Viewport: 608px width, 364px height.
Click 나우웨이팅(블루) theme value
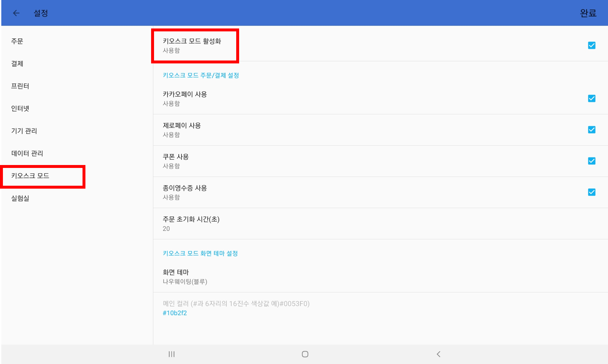coord(185,281)
